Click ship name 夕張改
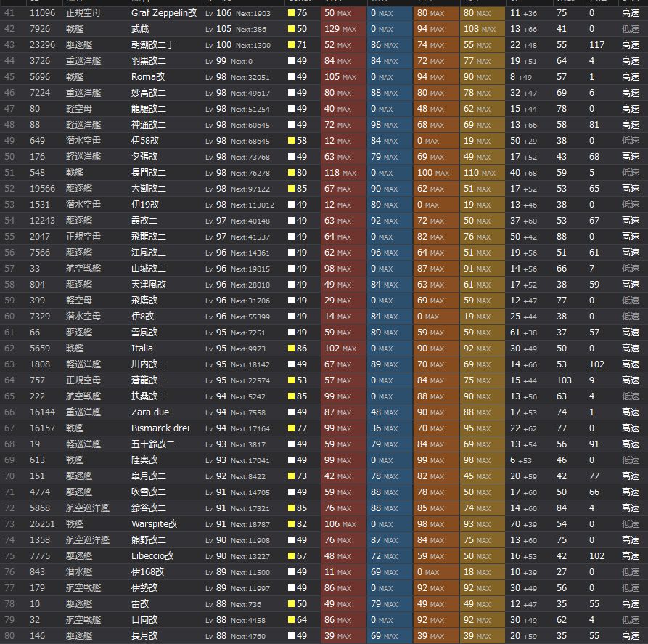Viewport: 648px width, 644px height. (144, 157)
